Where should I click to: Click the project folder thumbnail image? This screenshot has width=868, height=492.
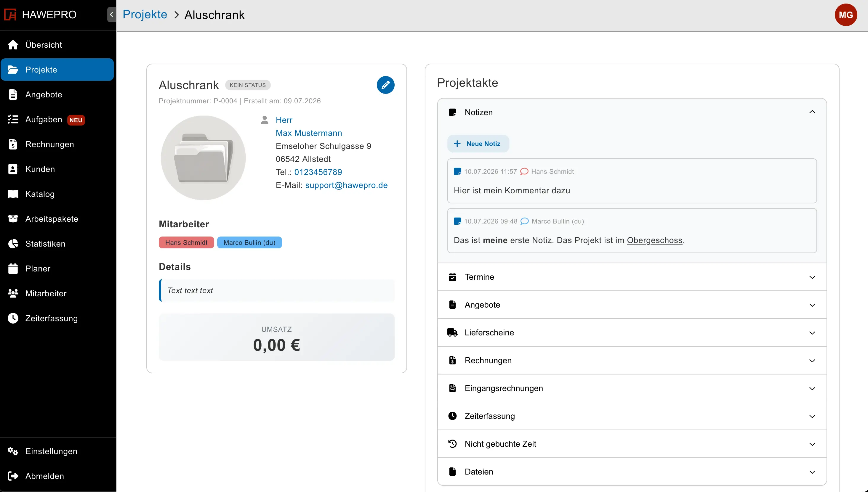(203, 158)
